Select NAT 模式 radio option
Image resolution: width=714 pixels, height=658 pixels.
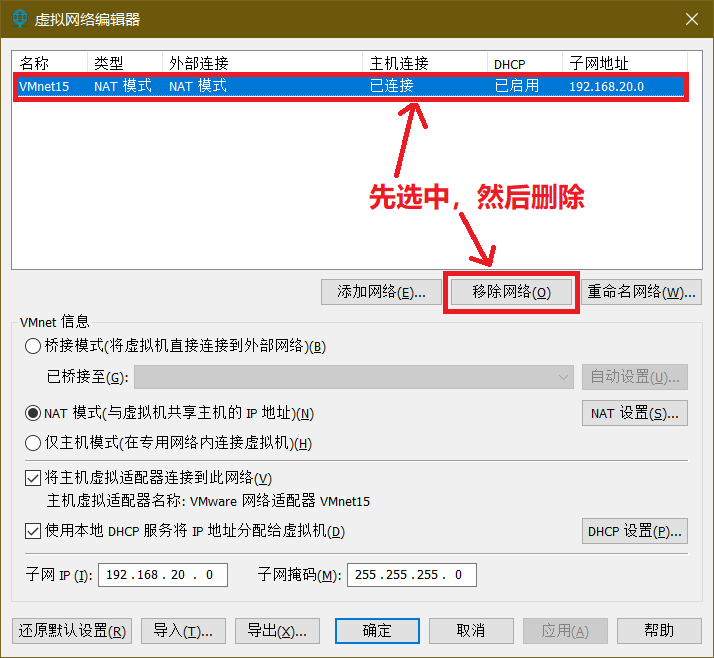coord(33,413)
